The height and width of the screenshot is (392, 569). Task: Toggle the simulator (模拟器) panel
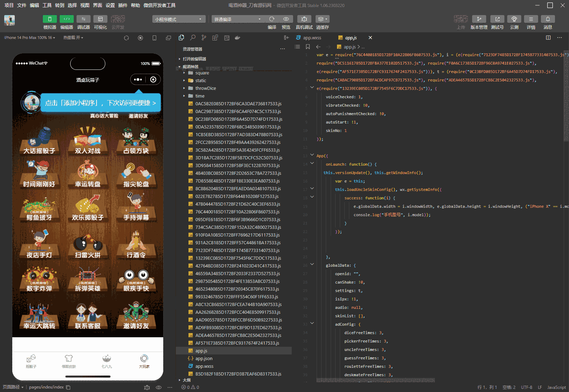coord(49,19)
